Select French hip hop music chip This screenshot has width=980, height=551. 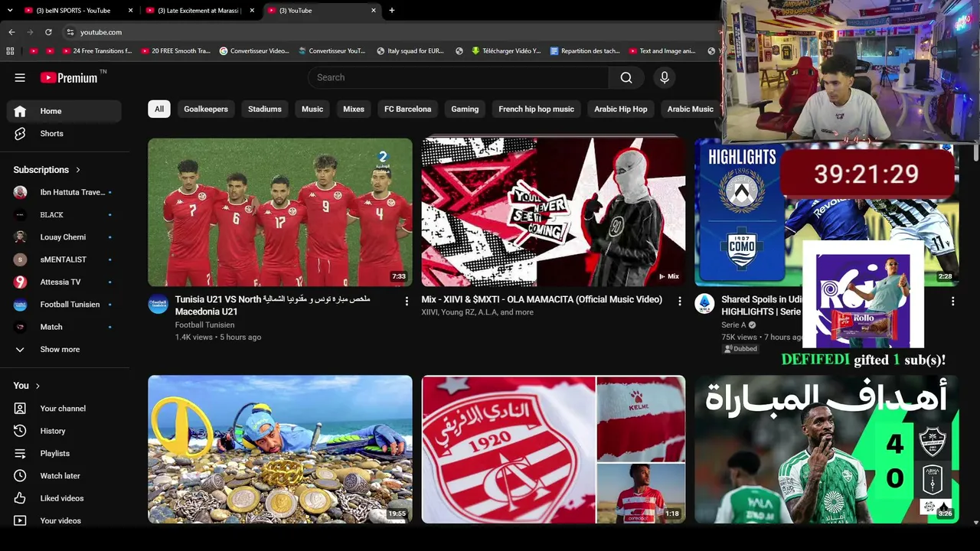pos(536,109)
